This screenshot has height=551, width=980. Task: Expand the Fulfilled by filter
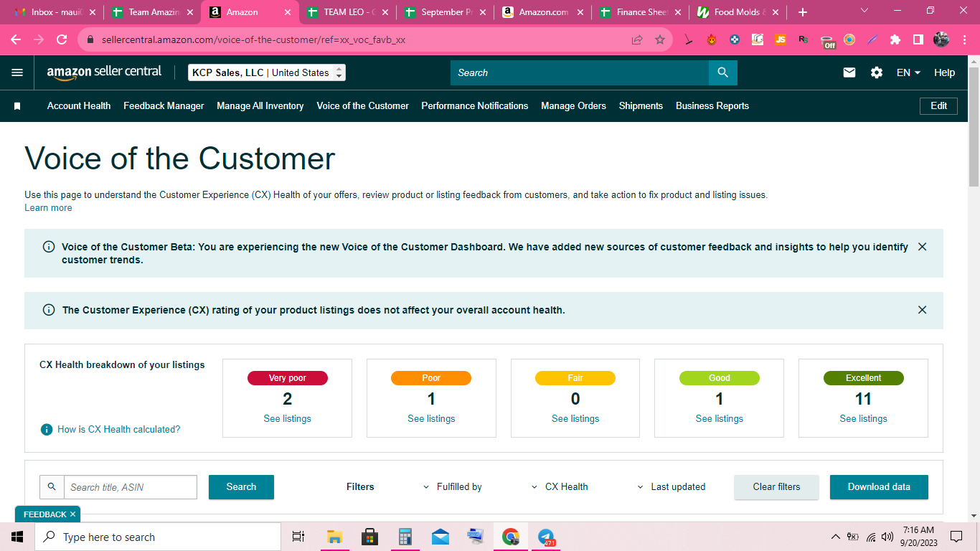[x=452, y=487]
